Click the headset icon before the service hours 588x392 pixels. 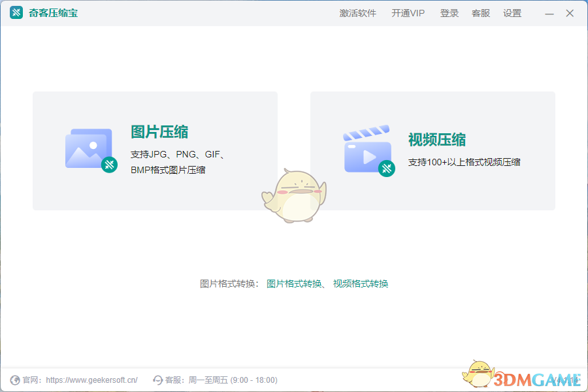click(x=157, y=380)
